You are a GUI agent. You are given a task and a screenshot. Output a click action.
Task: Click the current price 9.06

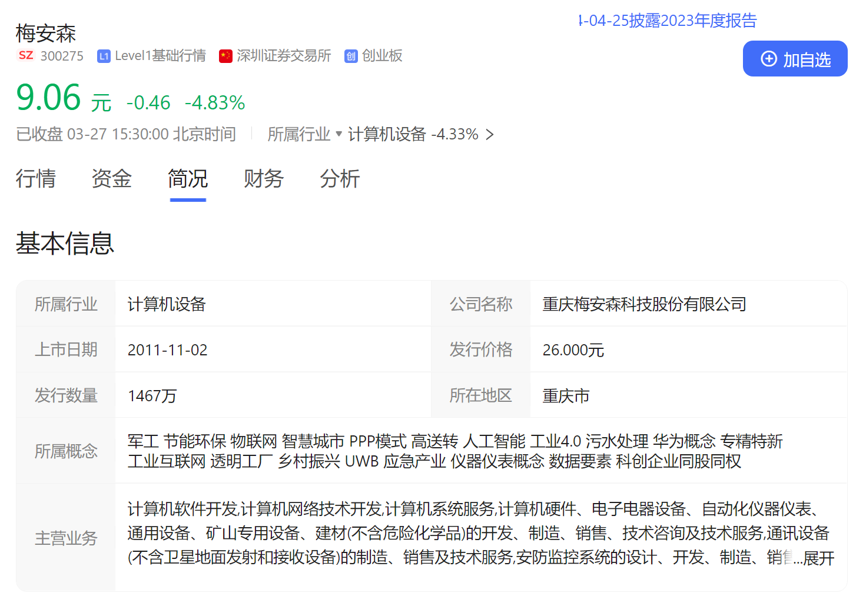click(48, 98)
